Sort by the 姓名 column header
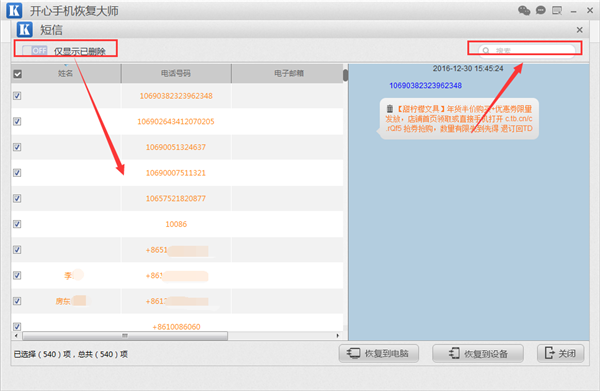This screenshot has height=391, width=600. coord(65,73)
